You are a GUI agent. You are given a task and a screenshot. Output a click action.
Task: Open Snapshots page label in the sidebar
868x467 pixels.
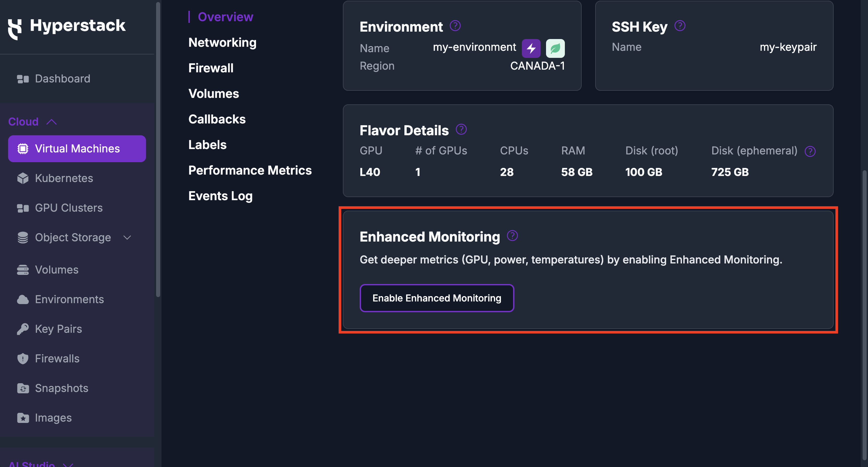point(62,389)
